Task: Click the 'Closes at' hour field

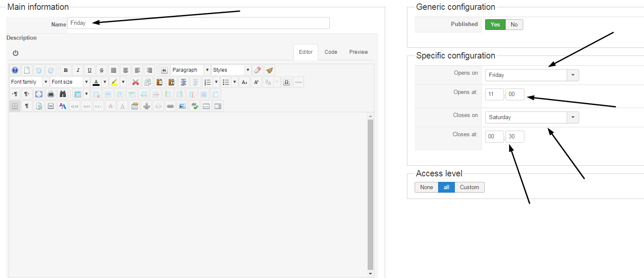Action: tap(495, 137)
